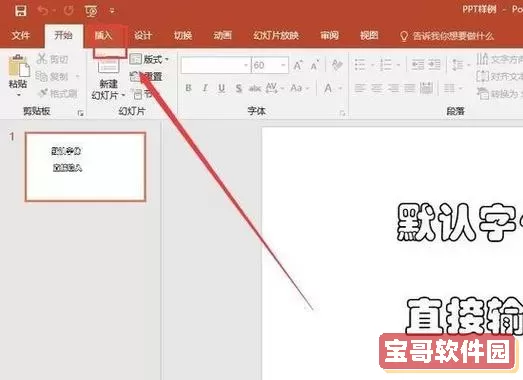The height and width of the screenshot is (380, 523).
Task: Open the 字体 font dialog launcher
Action: [342, 113]
